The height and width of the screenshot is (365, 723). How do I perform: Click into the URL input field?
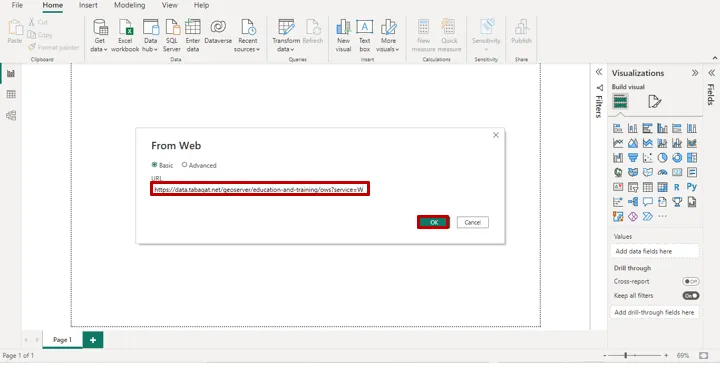(260, 189)
